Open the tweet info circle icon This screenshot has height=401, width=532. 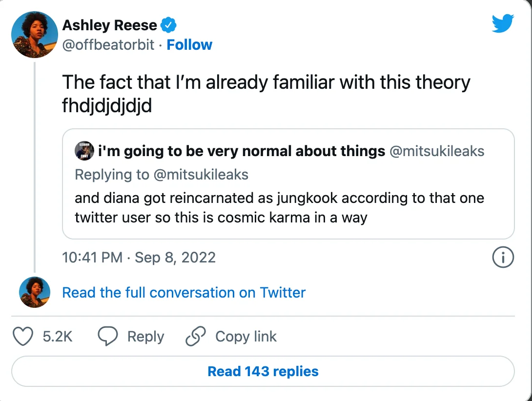click(x=503, y=257)
